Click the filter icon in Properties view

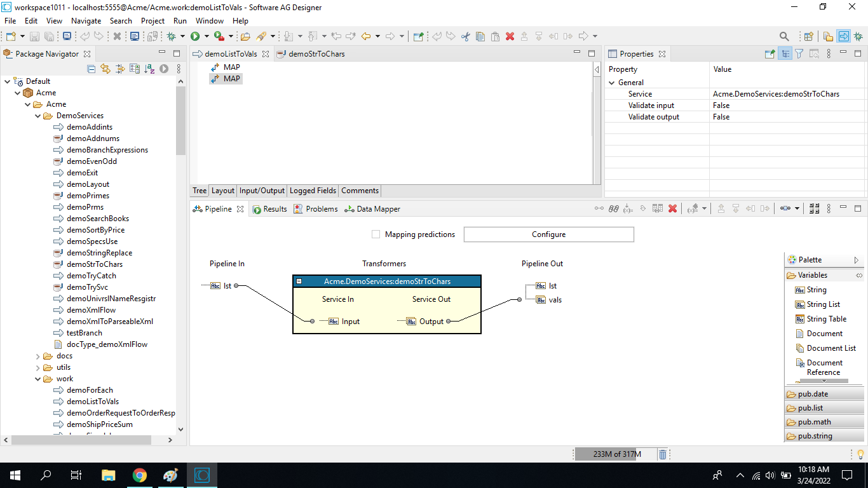(799, 54)
